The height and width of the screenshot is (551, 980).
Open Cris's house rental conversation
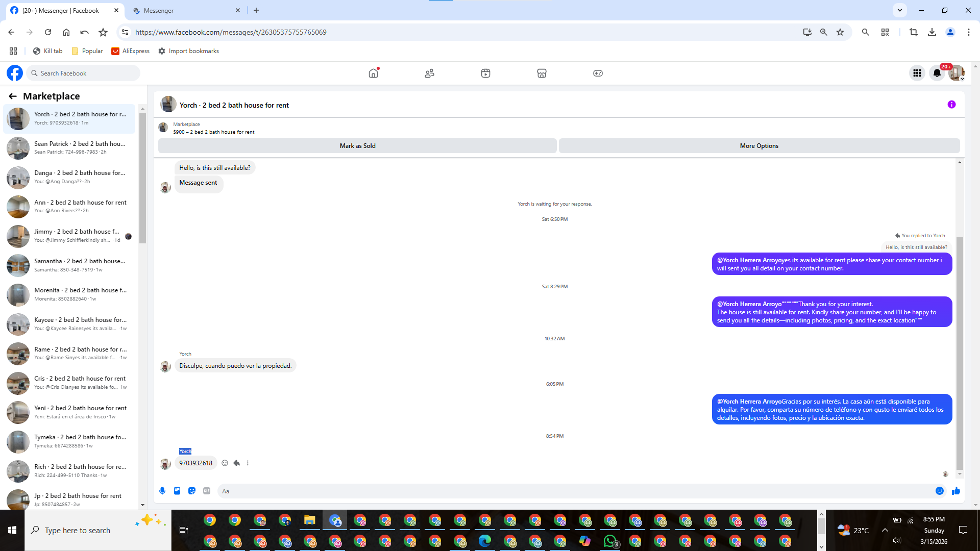pos(69,383)
